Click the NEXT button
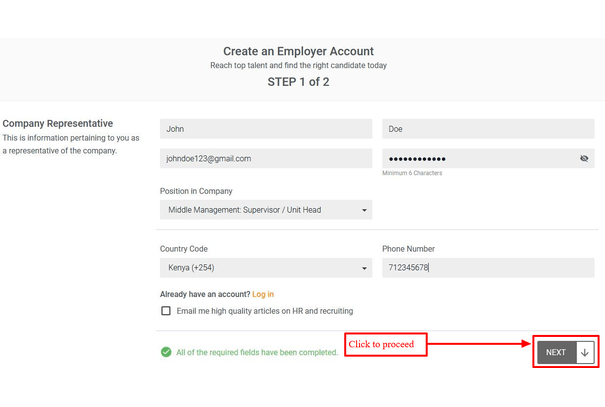 coord(565,352)
